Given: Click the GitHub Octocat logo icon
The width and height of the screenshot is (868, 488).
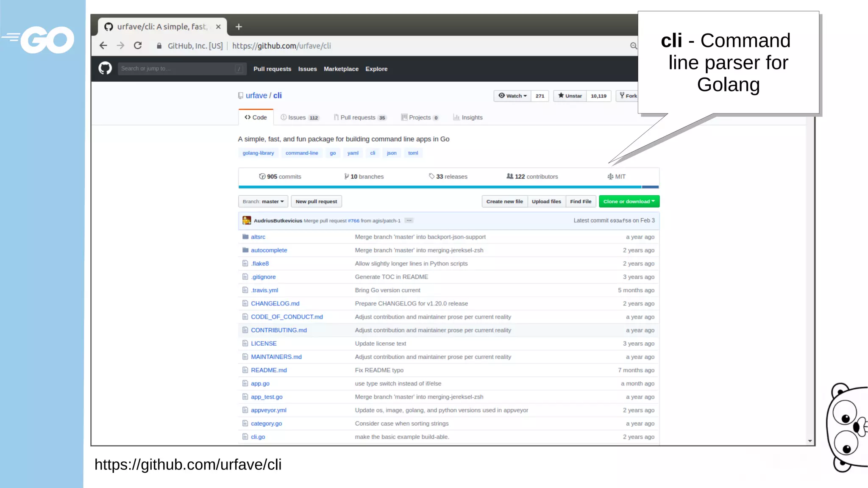Looking at the screenshot, I should (105, 68).
